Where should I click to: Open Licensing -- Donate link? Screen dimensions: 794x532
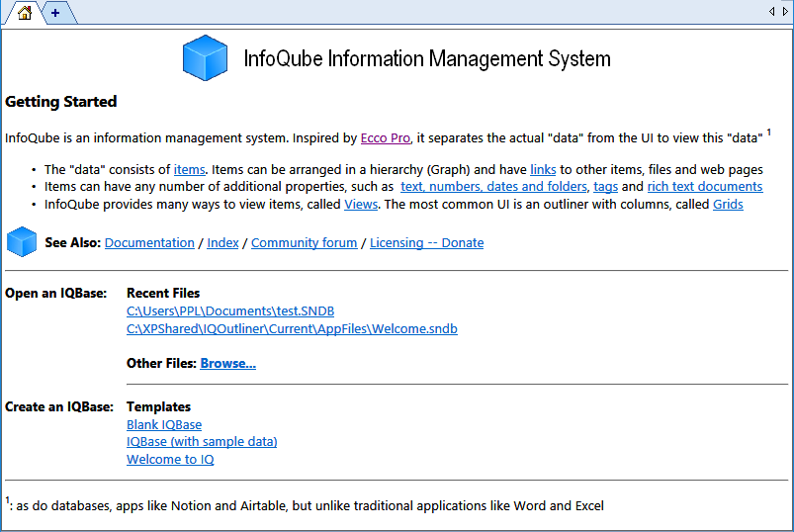427,243
